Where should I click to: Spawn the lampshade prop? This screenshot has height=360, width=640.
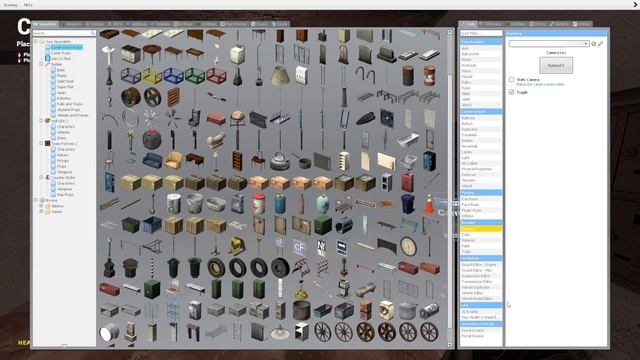pos(280,75)
